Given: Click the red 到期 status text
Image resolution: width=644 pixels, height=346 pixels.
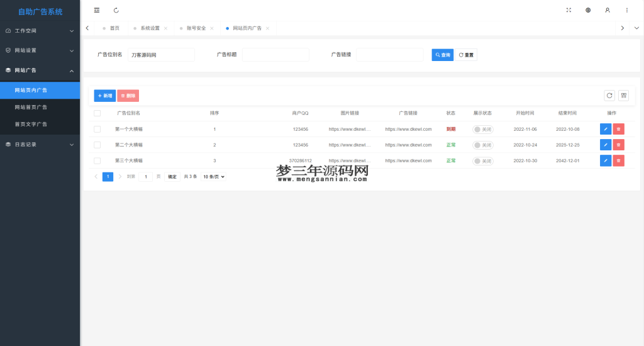Looking at the screenshot, I should (451, 129).
